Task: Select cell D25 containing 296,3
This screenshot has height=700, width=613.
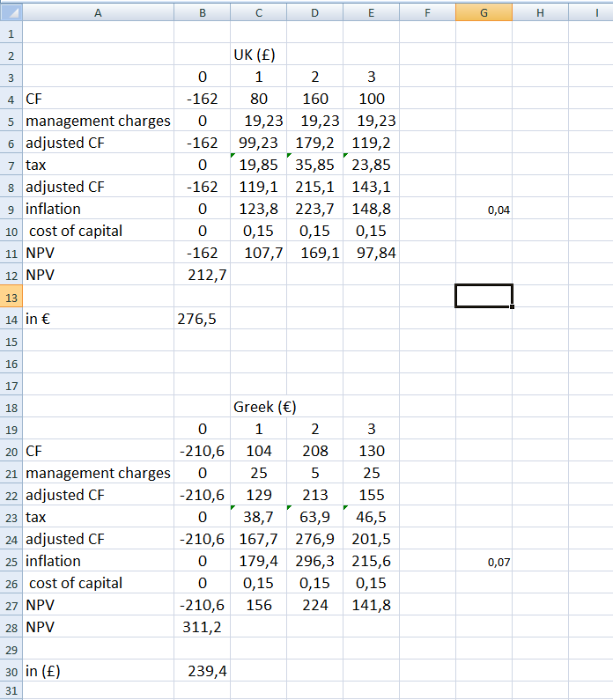Action: coord(314,561)
